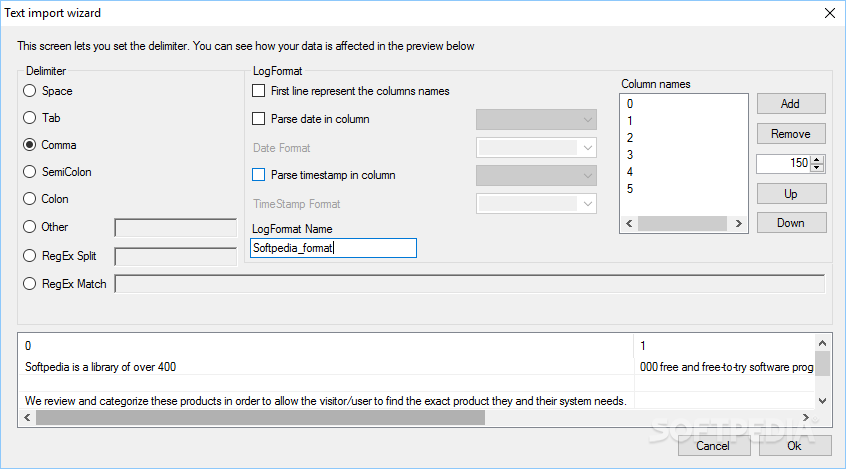The height and width of the screenshot is (469, 846).
Task: Check Parse timestamp in column
Action: click(259, 175)
